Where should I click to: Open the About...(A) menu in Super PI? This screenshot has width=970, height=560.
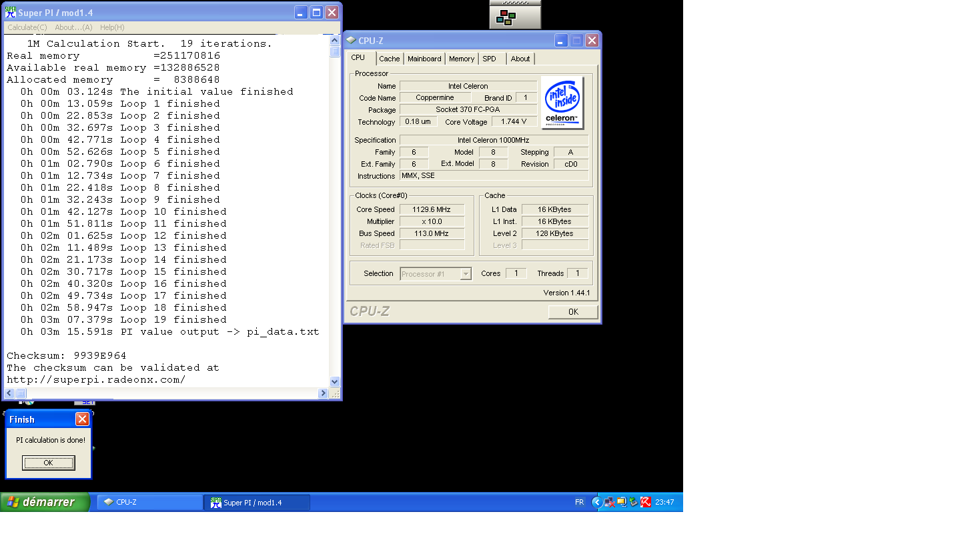[x=73, y=27]
